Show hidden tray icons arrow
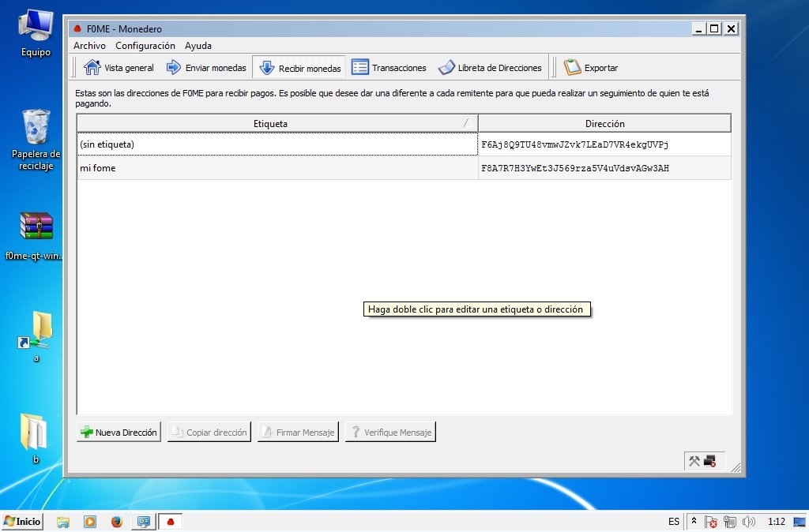The height and width of the screenshot is (532, 809). point(694,521)
